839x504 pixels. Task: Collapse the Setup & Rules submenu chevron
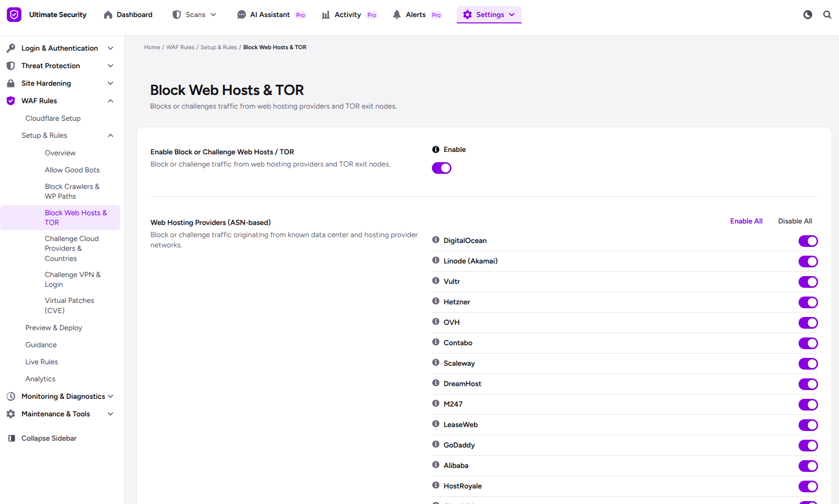tap(111, 135)
